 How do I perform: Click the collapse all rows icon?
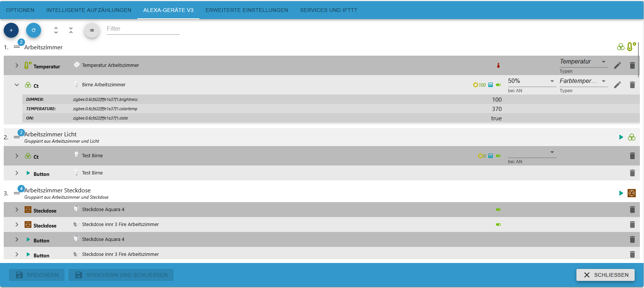pyautogui.click(x=71, y=30)
